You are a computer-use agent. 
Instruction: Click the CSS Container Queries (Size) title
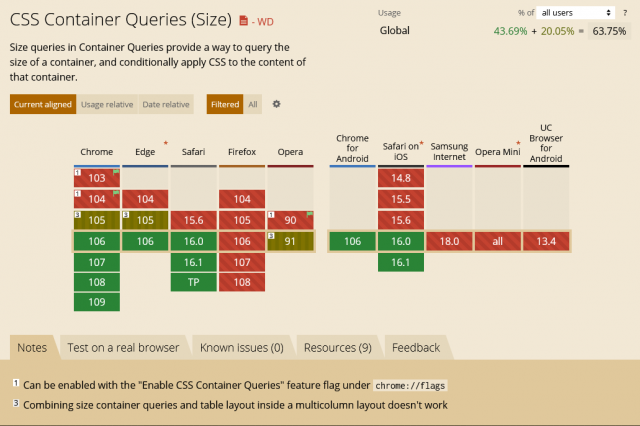121,20
